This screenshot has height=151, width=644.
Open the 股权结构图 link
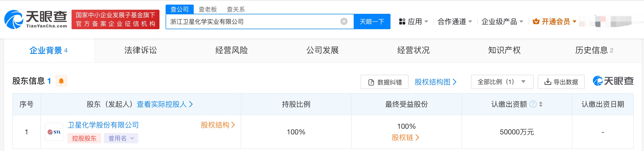[x=435, y=82]
